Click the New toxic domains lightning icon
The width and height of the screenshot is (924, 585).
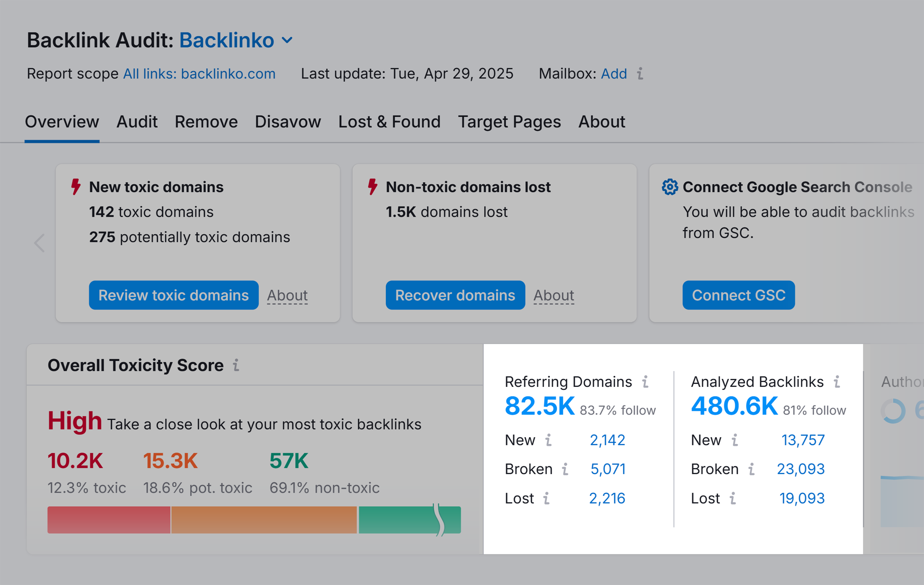tap(76, 187)
